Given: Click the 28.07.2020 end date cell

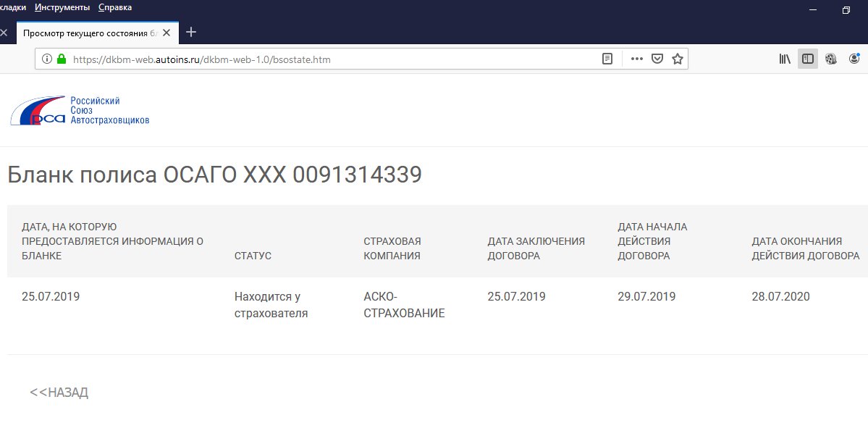Looking at the screenshot, I should tap(780, 296).
